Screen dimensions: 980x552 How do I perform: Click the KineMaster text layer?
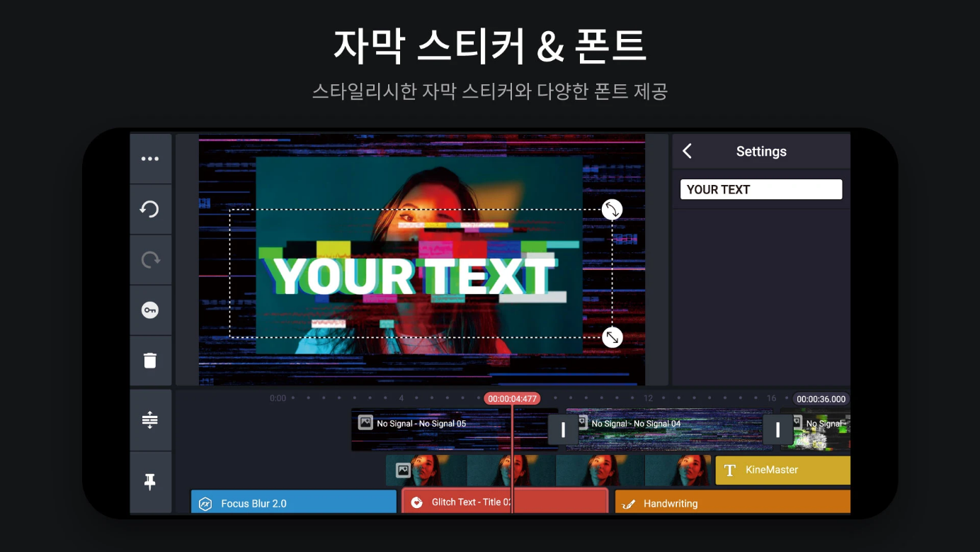pos(779,470)
